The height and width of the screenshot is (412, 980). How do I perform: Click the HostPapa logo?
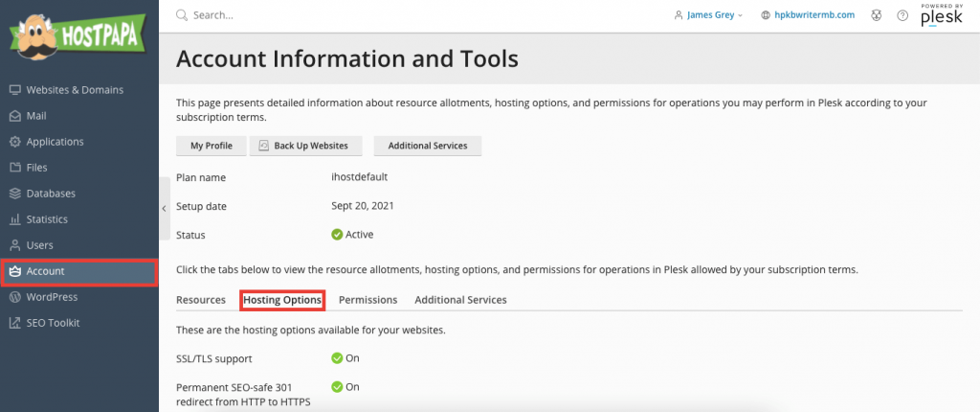point(78,39)
